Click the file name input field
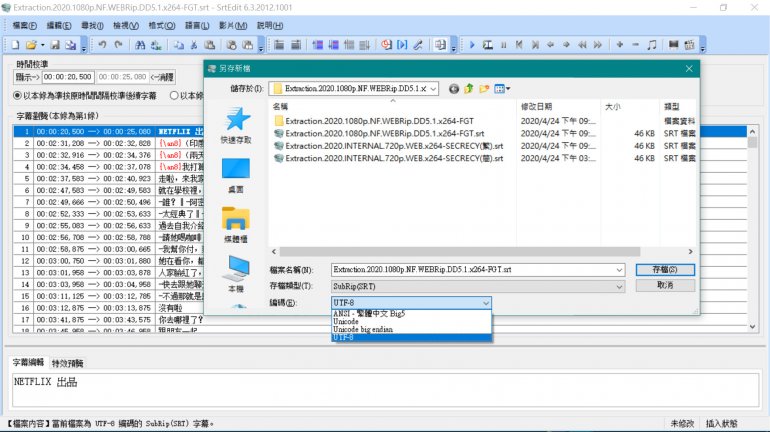770x432 pixels. [472, 270]
